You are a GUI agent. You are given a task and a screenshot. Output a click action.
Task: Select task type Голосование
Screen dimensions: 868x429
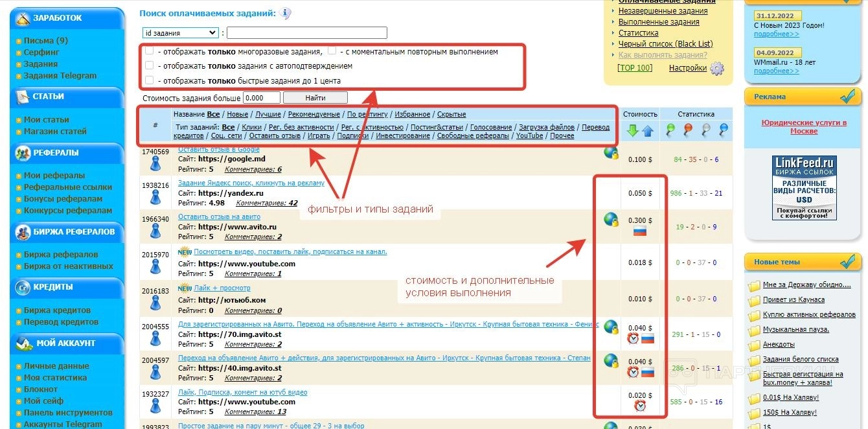(491, 128)
